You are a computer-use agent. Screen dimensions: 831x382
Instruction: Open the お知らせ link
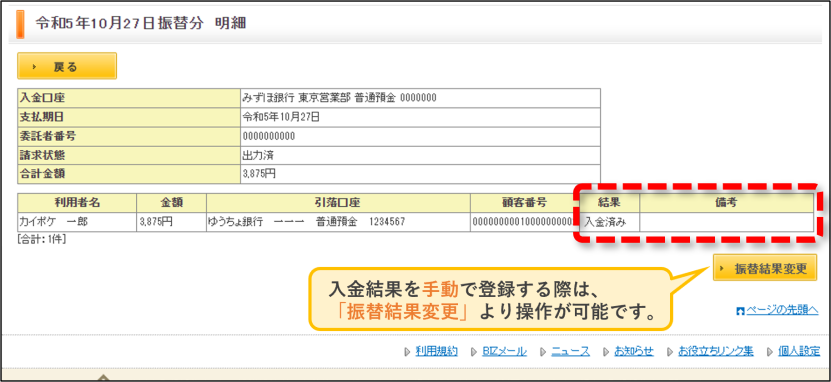click(x=634, y=351)
